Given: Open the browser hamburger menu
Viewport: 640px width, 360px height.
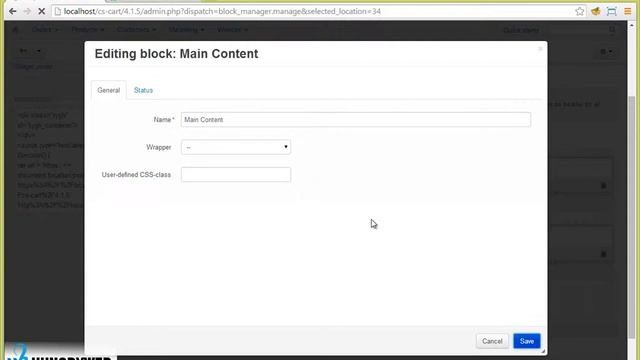Looking at the screenshot, I should pos(628,11).
